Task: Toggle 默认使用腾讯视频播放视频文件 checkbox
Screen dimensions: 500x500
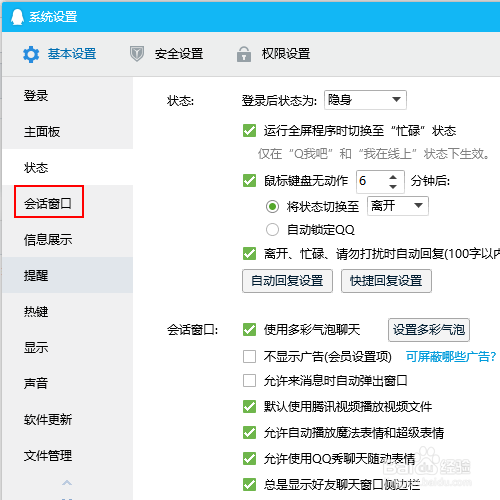Action: point(249,406)
